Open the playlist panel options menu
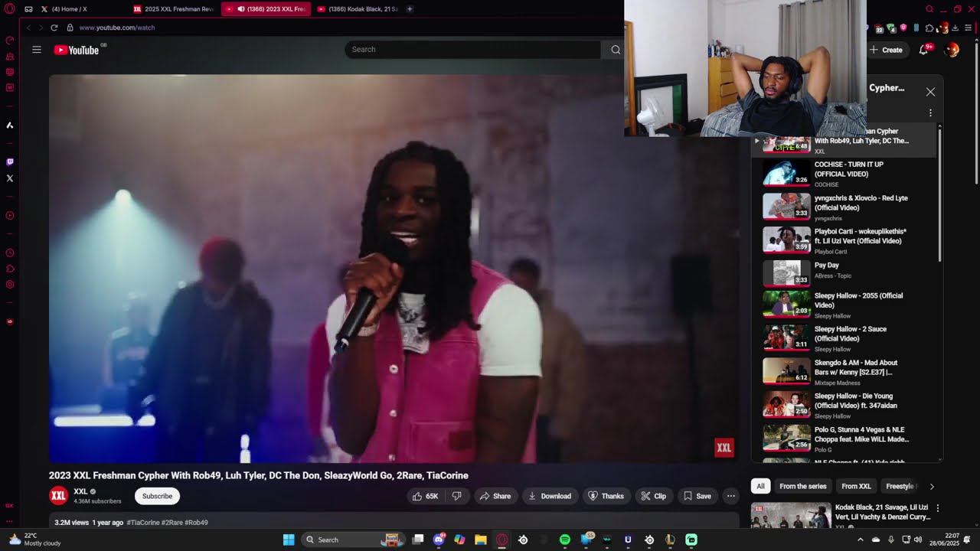This screenshot has height=551, width=980. [x=930, y=112]
